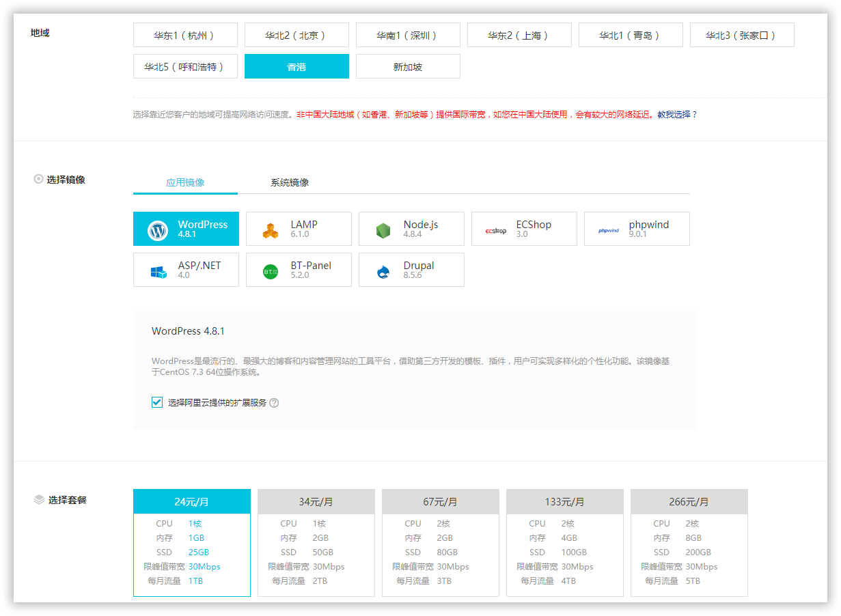Screen dimensions: 841x616
Task: Click the ECShop logo icon
Action: click(x=496, y=231)
